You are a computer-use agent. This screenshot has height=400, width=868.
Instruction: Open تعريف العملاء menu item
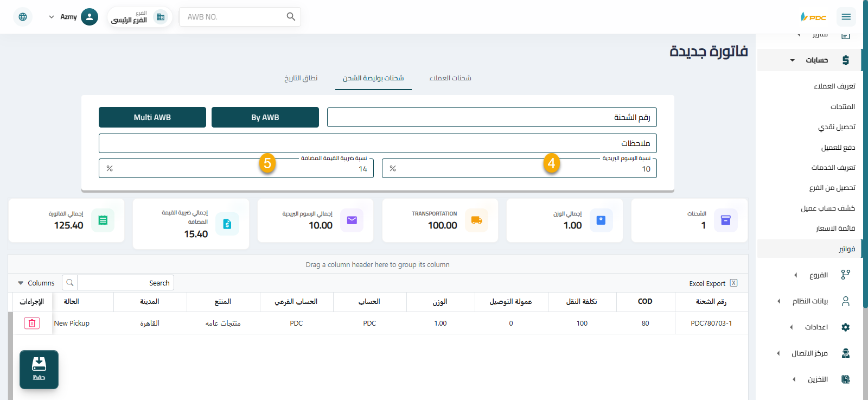834,86
